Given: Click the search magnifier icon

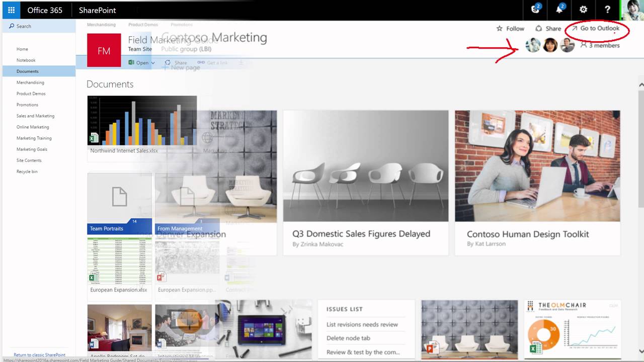Looking at the screenshot, I should pyautogui.click(x=12, y=26).
